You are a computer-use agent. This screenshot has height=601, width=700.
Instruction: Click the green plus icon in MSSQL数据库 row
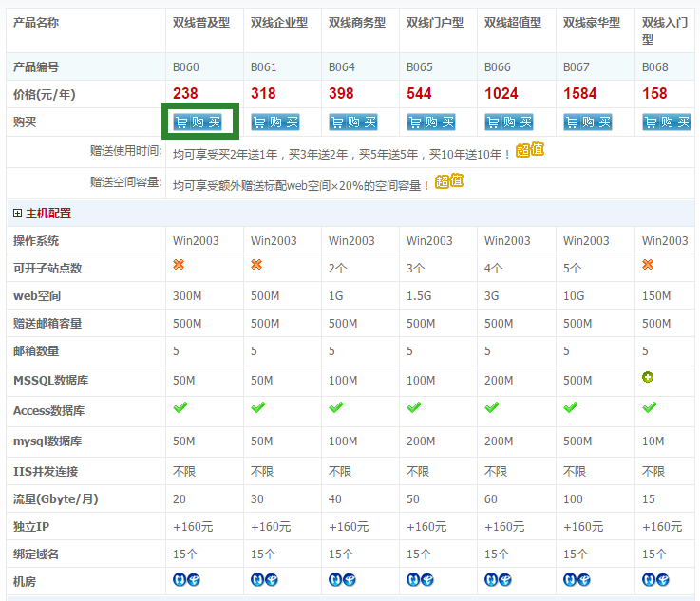648,378
